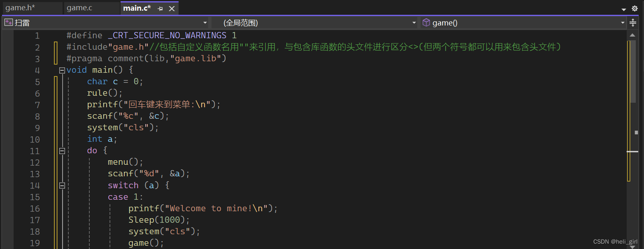The height and width of the screenshot is (249, 644).
Task: Click the Sleep(1000); call
Action: [159, 220]
